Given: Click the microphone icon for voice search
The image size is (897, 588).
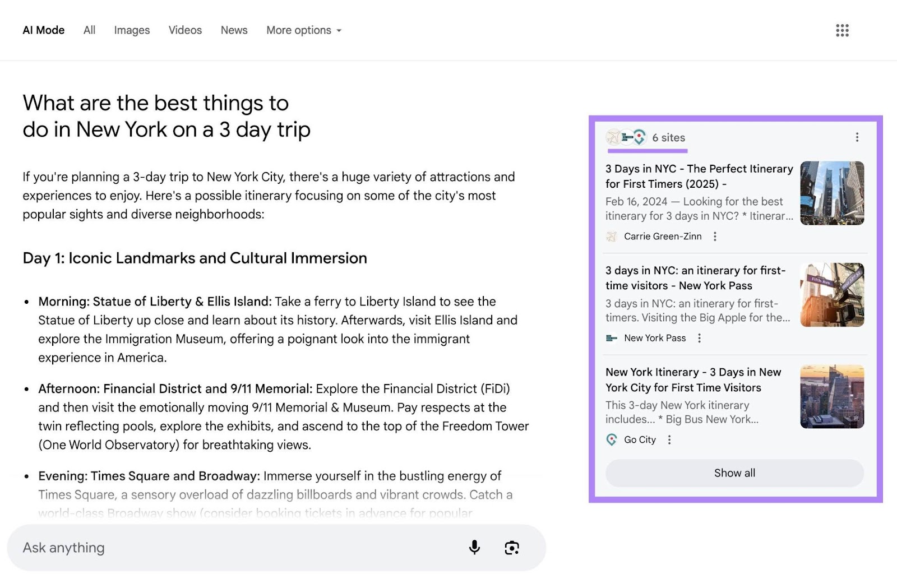Looking at the screenshot, I should pyautogui.click(x=474, y=548).
